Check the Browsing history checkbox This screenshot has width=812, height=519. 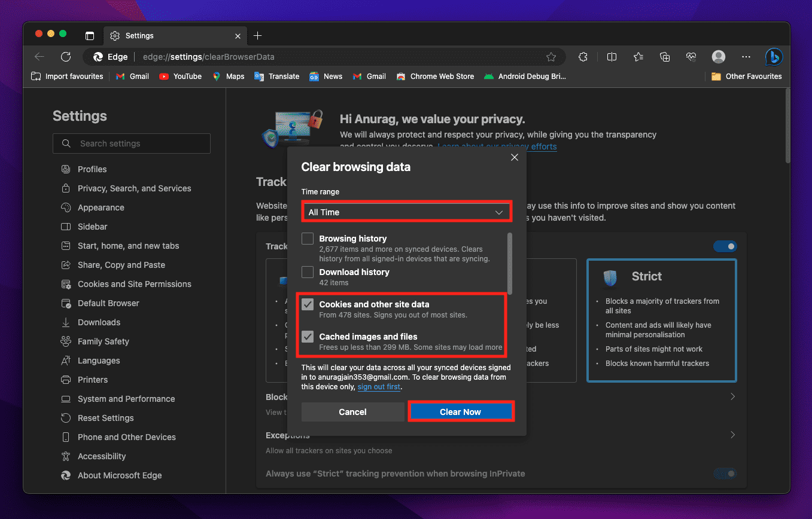308,239
